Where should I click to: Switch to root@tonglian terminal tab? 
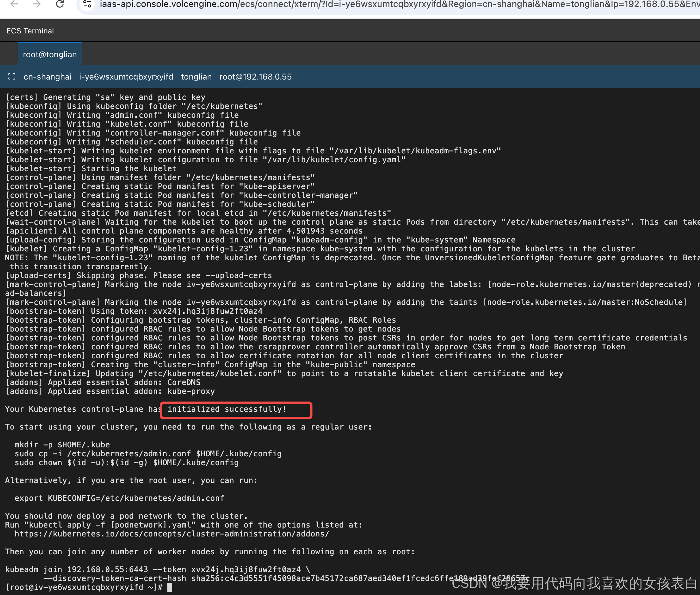(50, 54)
